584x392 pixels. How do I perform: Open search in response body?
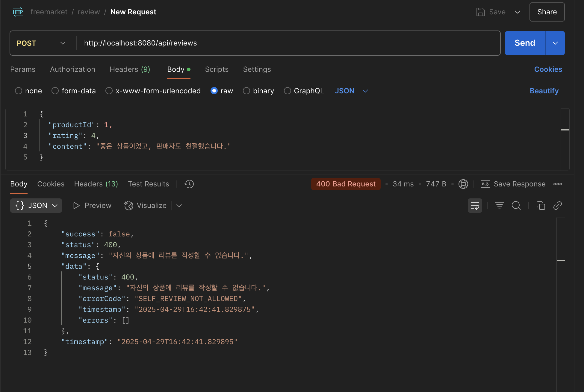516,206
